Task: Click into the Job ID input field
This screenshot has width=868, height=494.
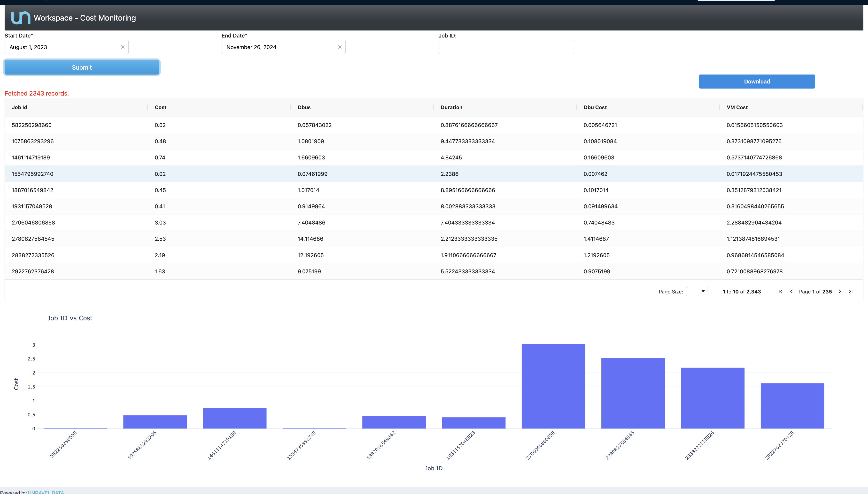Action: 506,47
